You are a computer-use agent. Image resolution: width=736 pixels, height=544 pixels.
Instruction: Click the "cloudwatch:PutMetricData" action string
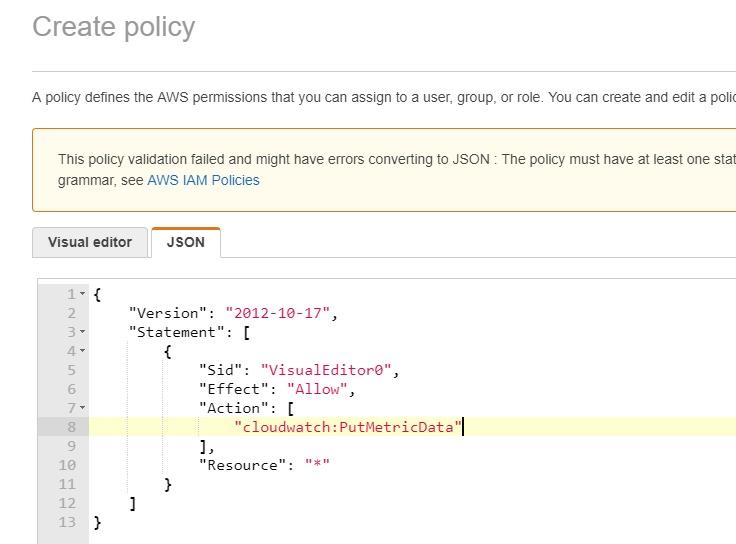[348, 427]
